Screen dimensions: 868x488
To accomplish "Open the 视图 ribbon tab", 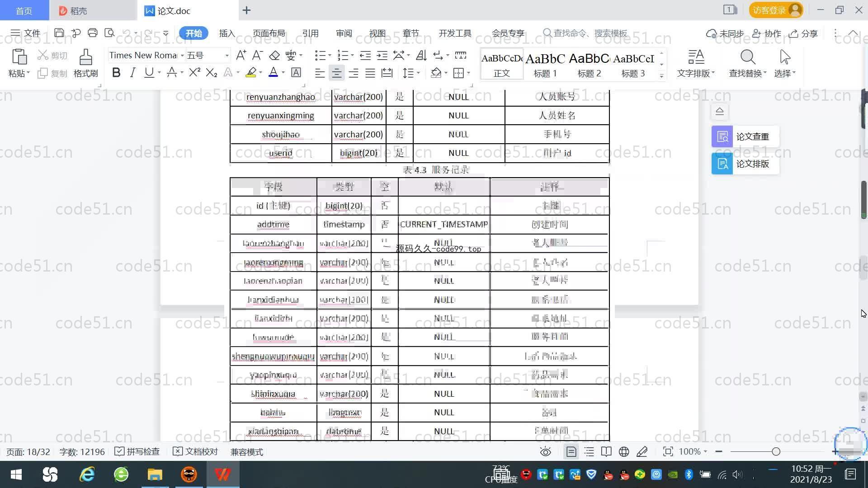I will click(377, 33).
